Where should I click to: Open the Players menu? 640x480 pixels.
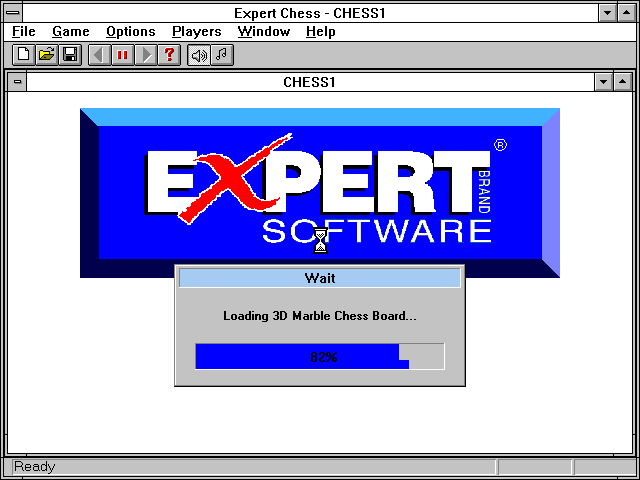[x=196, y=32]
